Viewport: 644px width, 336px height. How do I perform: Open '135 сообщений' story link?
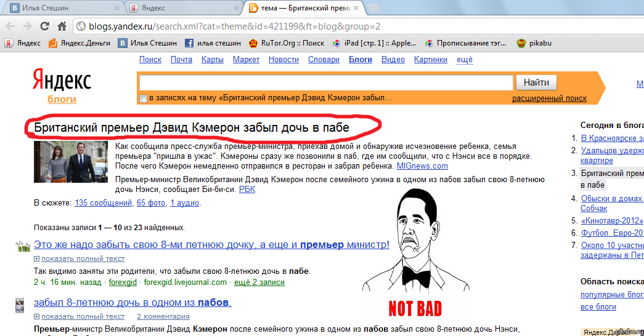103,203
